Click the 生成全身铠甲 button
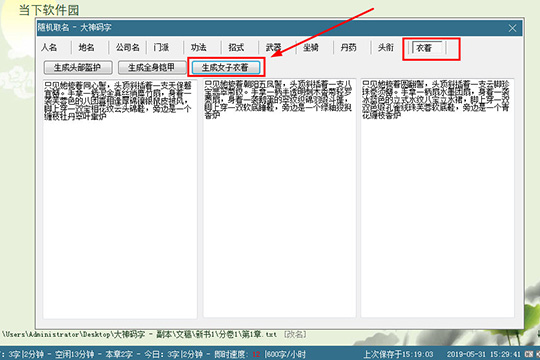Image resolution: width=540 pixels, height=360 pixels. (152, 68)
